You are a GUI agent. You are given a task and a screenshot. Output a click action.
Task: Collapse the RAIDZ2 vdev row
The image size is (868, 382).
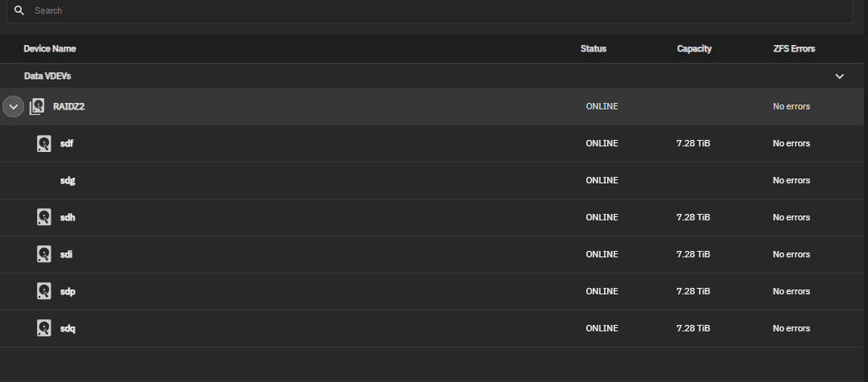(13, 107)
